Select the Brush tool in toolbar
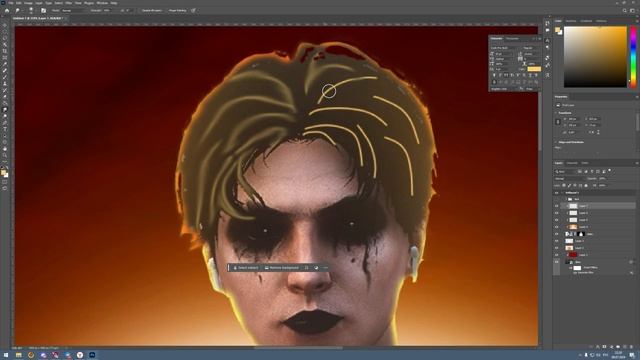 pos(5,77)
